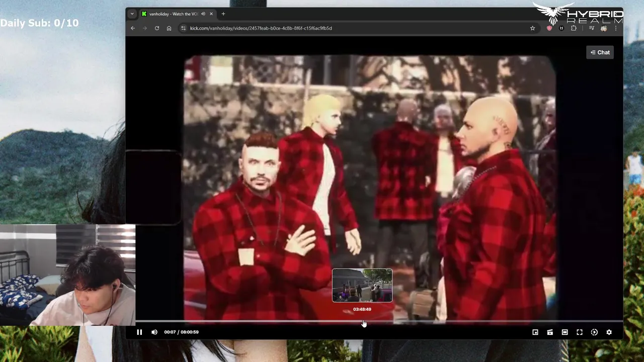Click the 03:48:49 seek preview thumbnail
644x362 pixels.
(362, 285)
